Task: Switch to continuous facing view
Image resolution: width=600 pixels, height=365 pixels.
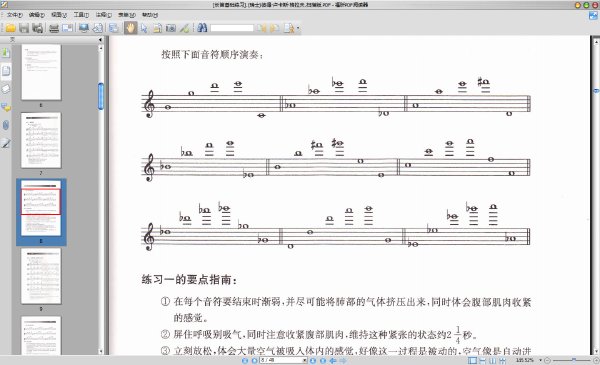Action: pos(502,360)
